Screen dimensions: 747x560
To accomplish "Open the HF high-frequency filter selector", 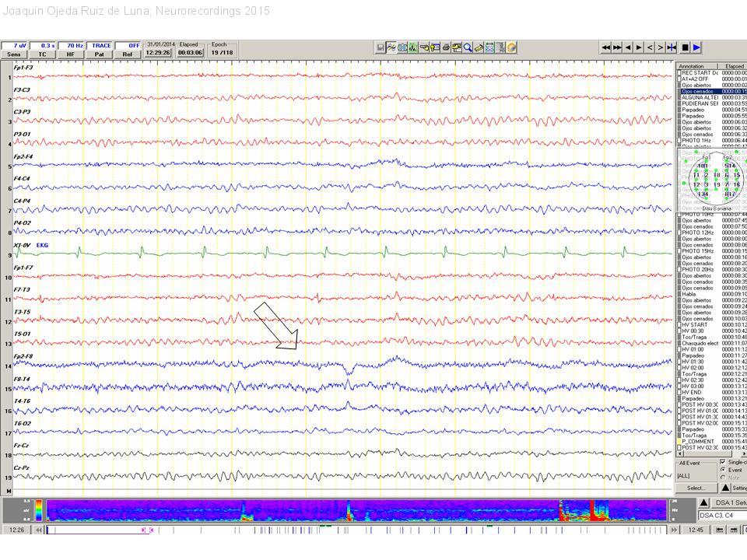I will 71,54.
